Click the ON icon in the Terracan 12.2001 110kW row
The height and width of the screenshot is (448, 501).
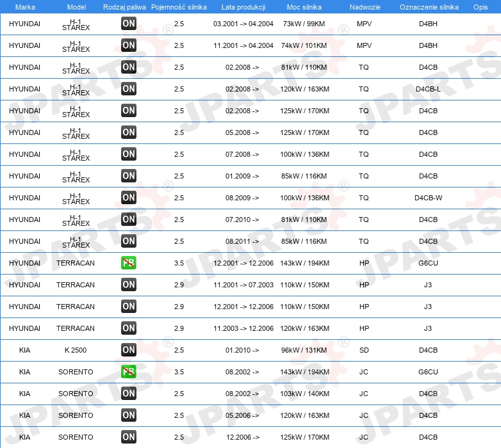[129, 307]
